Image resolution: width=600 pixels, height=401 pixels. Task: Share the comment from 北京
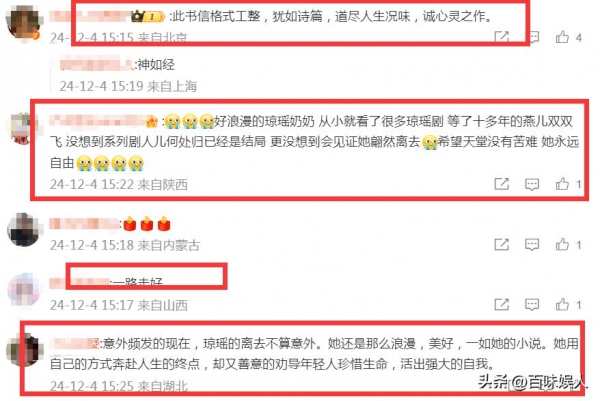[502, 37]
